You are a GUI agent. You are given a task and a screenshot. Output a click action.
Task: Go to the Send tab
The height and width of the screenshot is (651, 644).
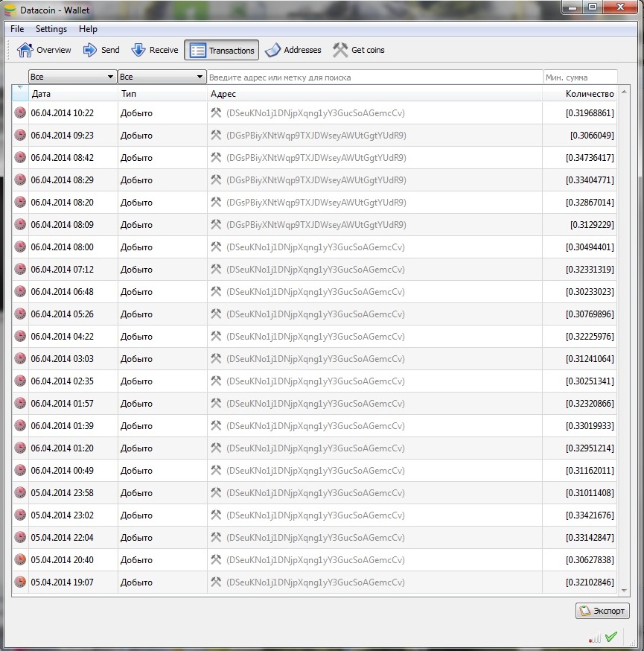101,50
